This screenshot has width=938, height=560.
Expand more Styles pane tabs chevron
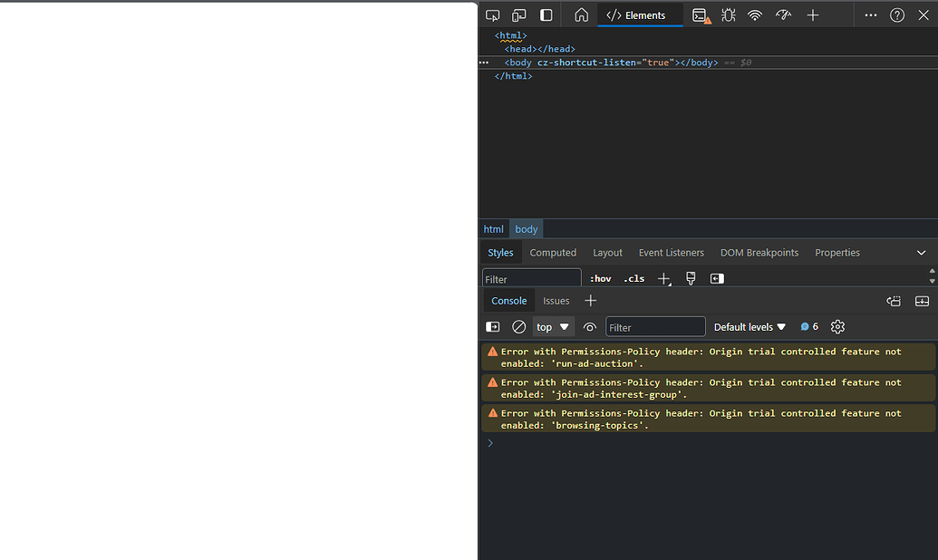(922, 253)
